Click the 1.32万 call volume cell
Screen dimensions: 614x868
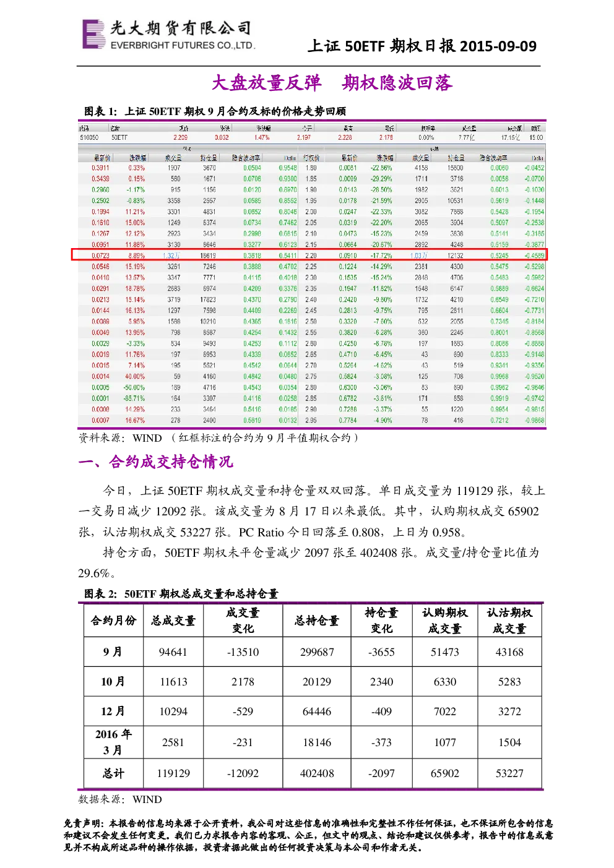tap(172, 256)
